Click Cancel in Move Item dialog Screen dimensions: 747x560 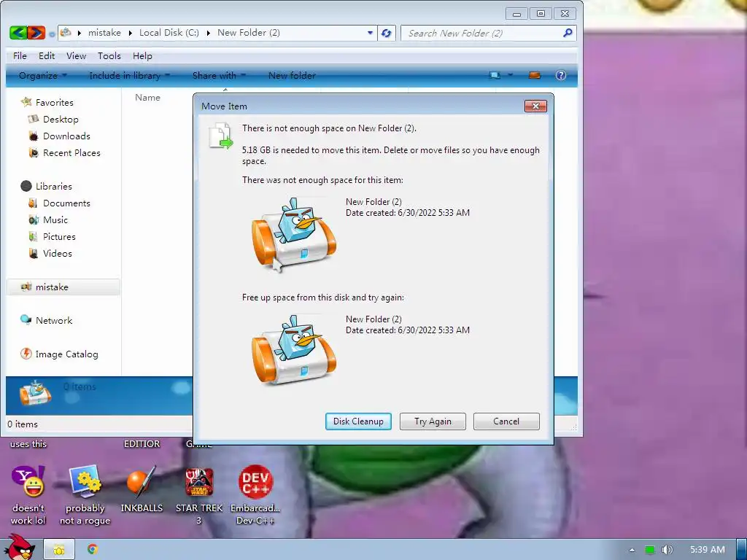click(506, 421)
